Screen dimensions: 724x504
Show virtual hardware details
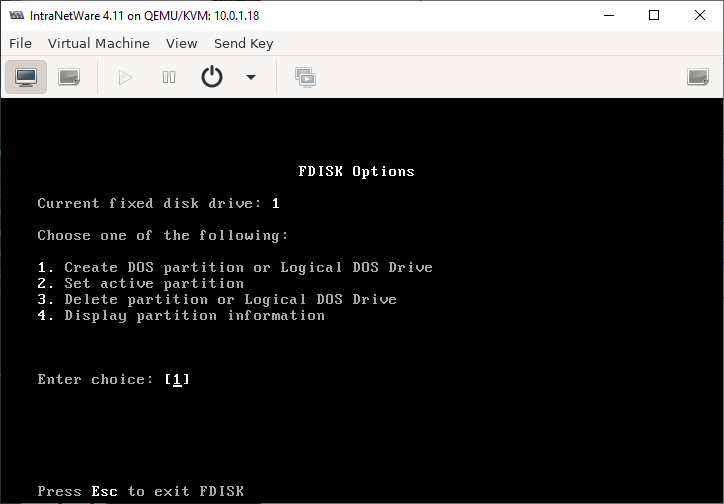(69, 77)
